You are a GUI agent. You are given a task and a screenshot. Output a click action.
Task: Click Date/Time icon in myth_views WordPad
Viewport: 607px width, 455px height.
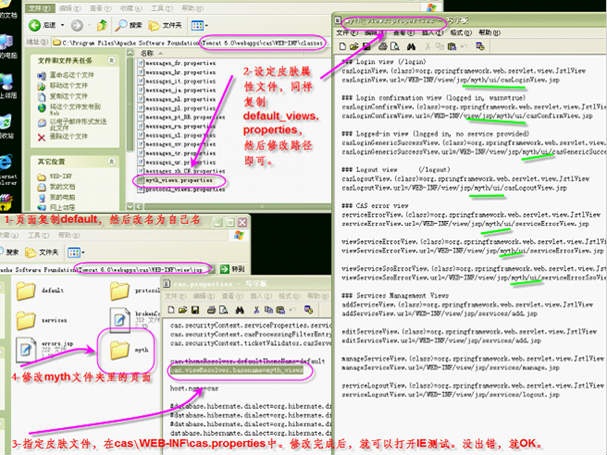[x=480, y=46]
